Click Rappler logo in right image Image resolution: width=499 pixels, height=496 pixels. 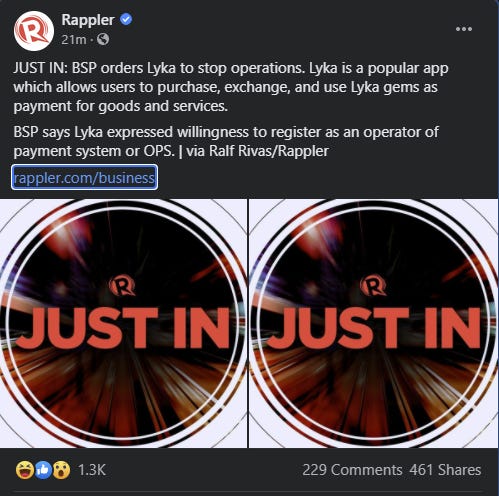click(373, 285)
